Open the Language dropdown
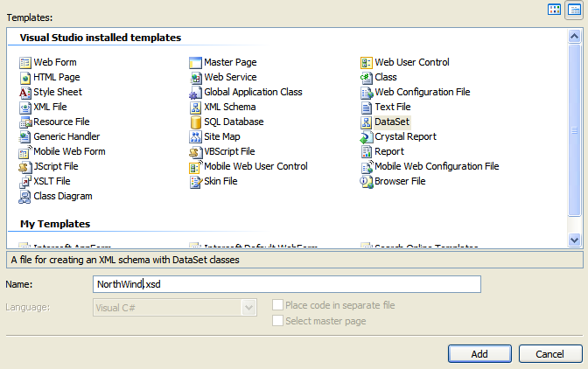Screen dimensions: 588x369 click(248, 307)
